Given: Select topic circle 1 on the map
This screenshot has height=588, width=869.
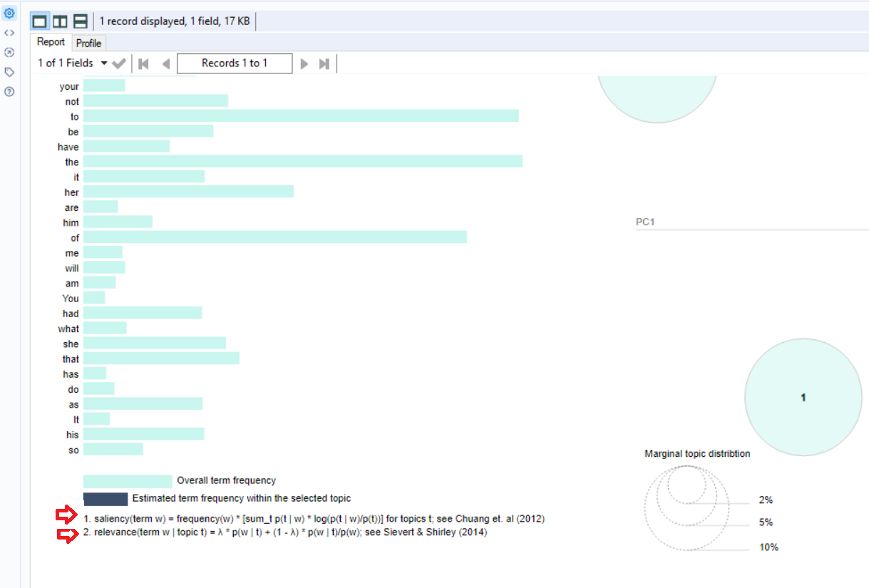Looking at the screenshot, I should tap(803, 397).
